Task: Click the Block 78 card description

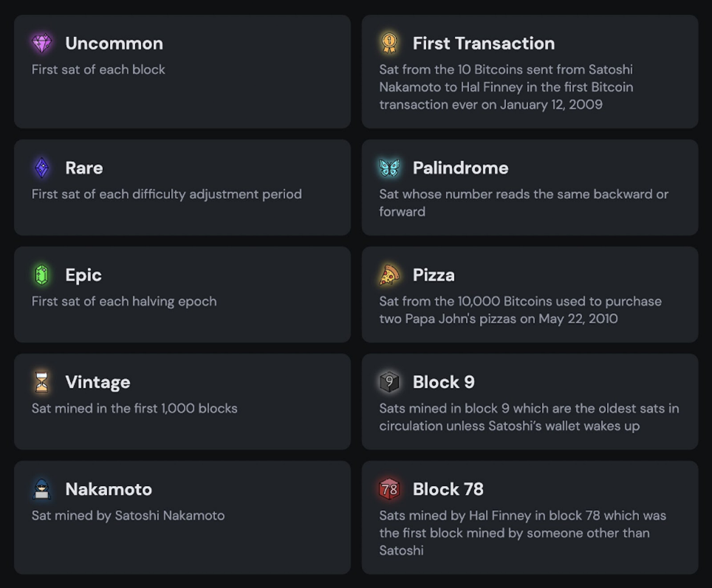Action: pyautogui.click(x=523, y=533)
